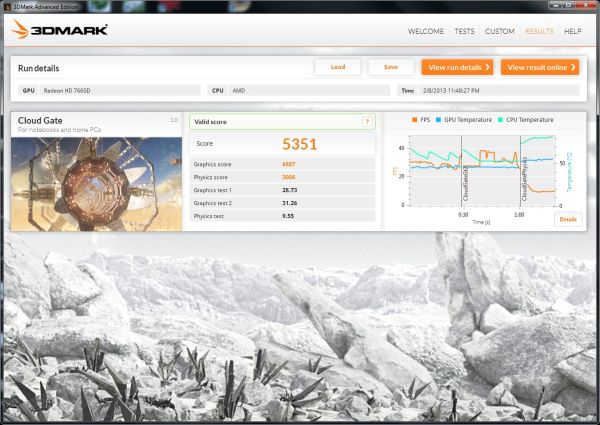Click the Time field 2/8/2013 11:48:27 PM
The height and width of the screenshot is (425, 600).
tap(488, 91)
